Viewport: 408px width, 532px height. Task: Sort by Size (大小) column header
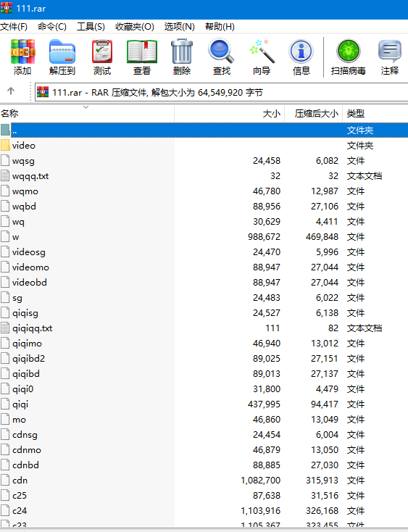(230, 113)
